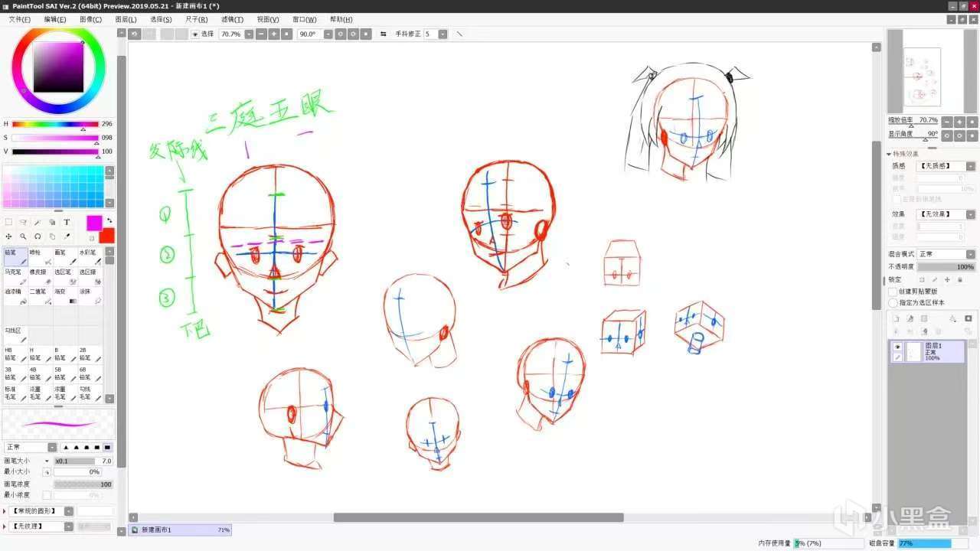Open the 图层(L) menu
The height and width of the screenshot is (551, 980).
(126, 19)
